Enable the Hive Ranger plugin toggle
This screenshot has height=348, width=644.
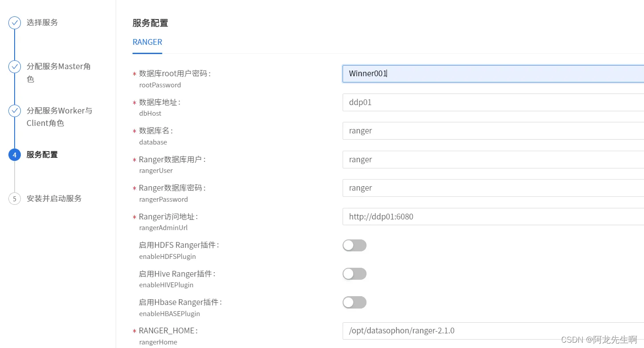(x=354, y=274)
